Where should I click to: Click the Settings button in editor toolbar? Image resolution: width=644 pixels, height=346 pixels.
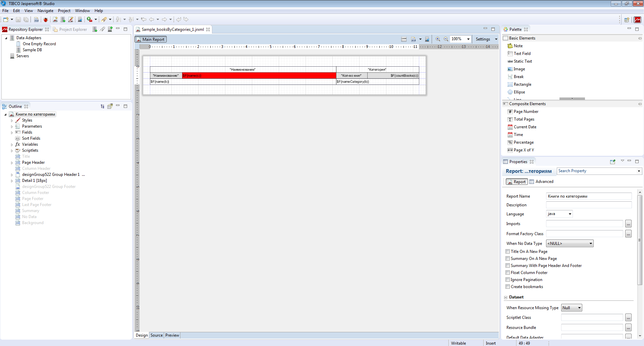pyautogui.click(x=483, y=39)
